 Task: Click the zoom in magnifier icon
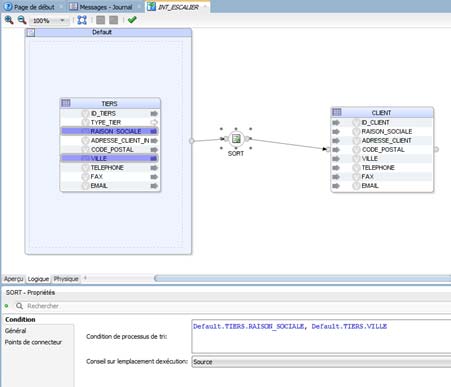coord(9,20)
